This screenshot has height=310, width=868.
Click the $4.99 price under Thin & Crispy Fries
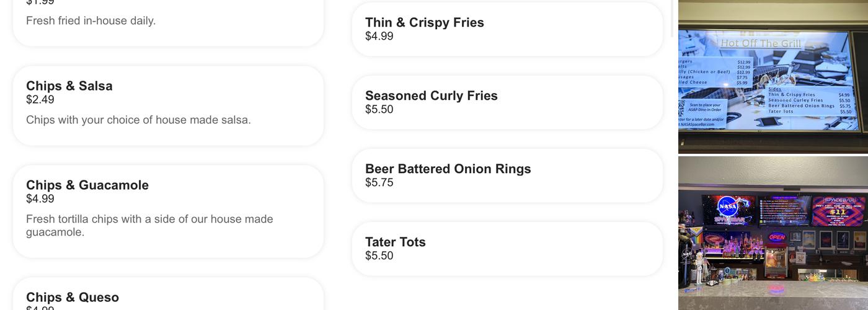click(x=379, y=37)
